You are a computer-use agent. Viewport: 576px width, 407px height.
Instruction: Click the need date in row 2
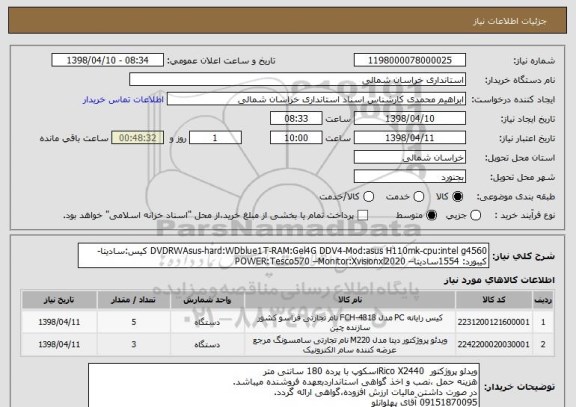click(59, 345)
